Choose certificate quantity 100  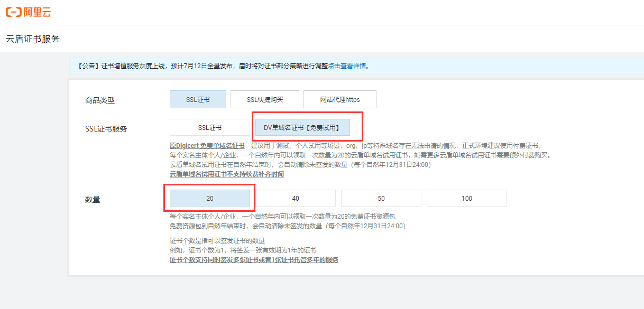[466, 198]
